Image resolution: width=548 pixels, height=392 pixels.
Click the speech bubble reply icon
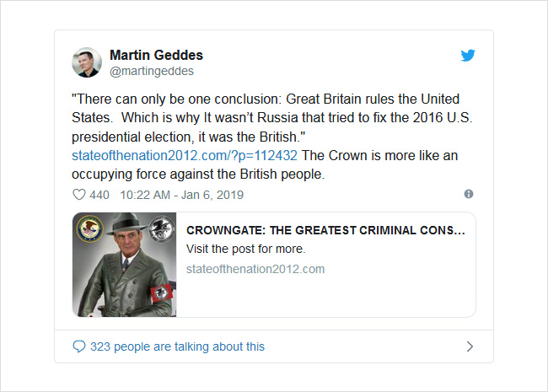(x=79, y=346)
